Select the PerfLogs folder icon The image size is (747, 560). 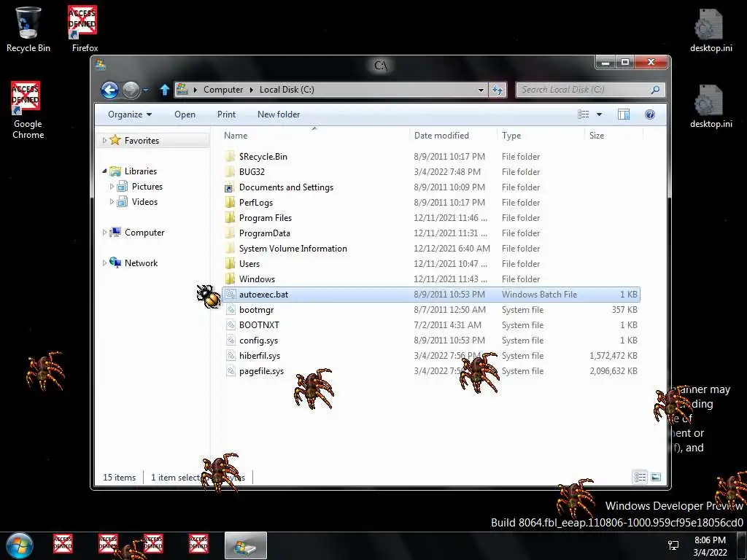[x=230, y=203]
